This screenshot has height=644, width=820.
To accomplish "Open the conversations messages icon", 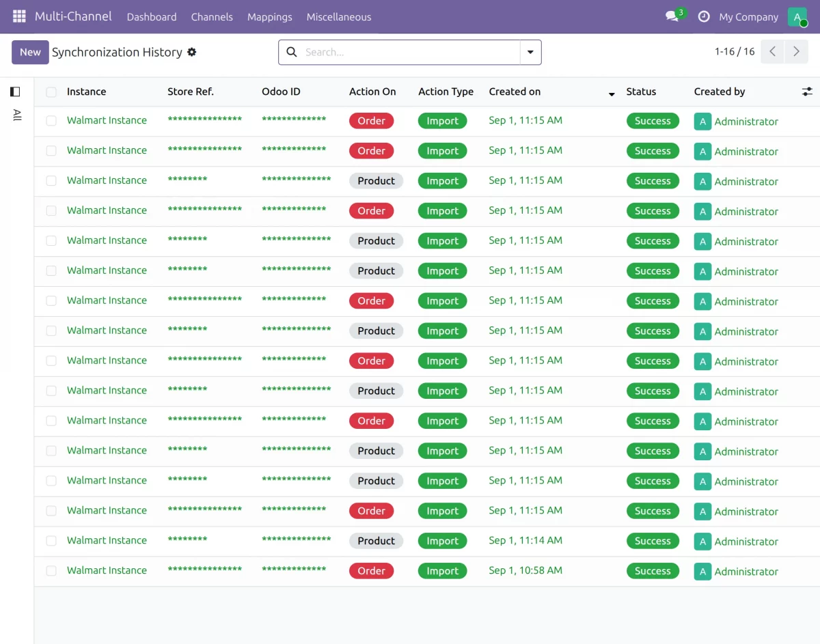I will 672,16.
